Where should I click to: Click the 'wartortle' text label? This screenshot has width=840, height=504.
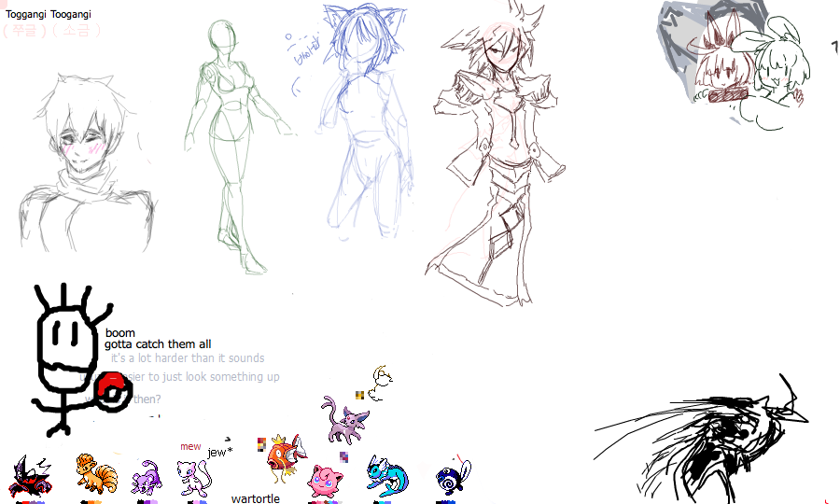pyautogui.click(x=256, y=498)
